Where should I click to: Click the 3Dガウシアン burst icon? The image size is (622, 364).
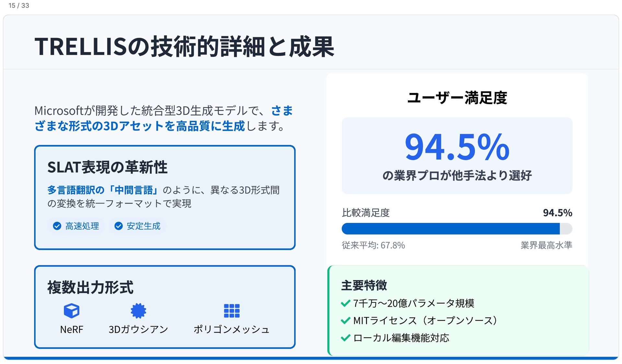pyautogui.click(x=138, y=311)
